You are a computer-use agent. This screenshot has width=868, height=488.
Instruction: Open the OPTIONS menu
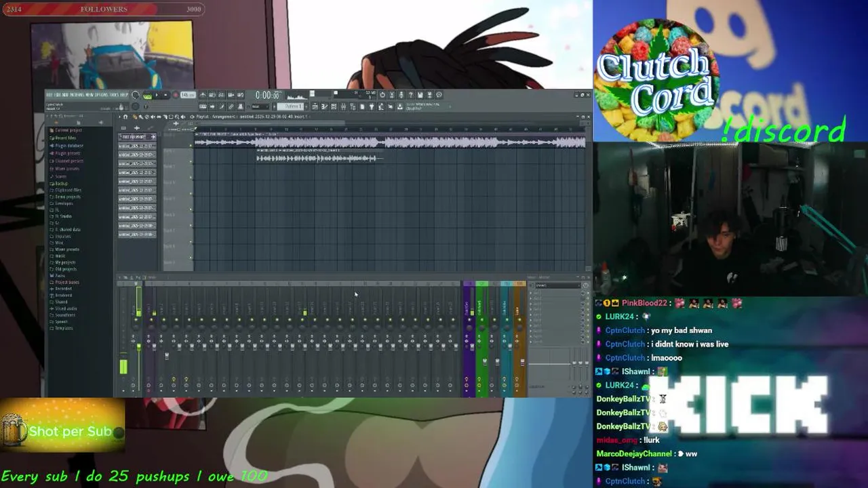pyautogui.click(x=101, y=95)
